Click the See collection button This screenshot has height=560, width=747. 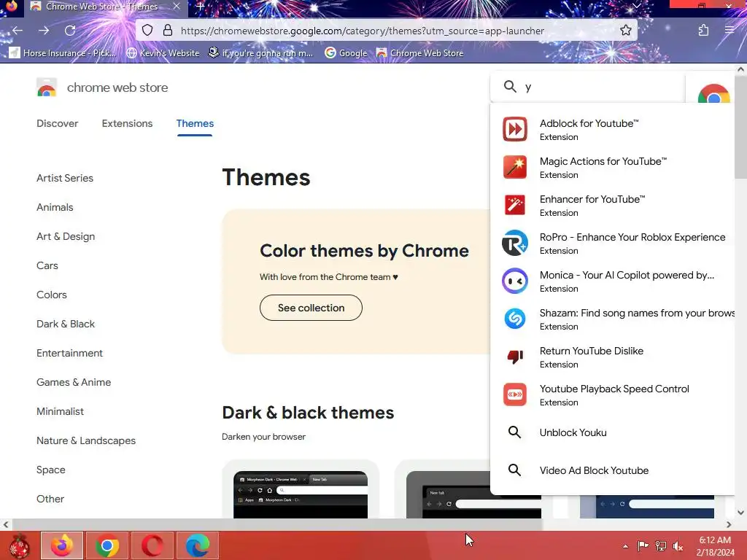point(311,308)
